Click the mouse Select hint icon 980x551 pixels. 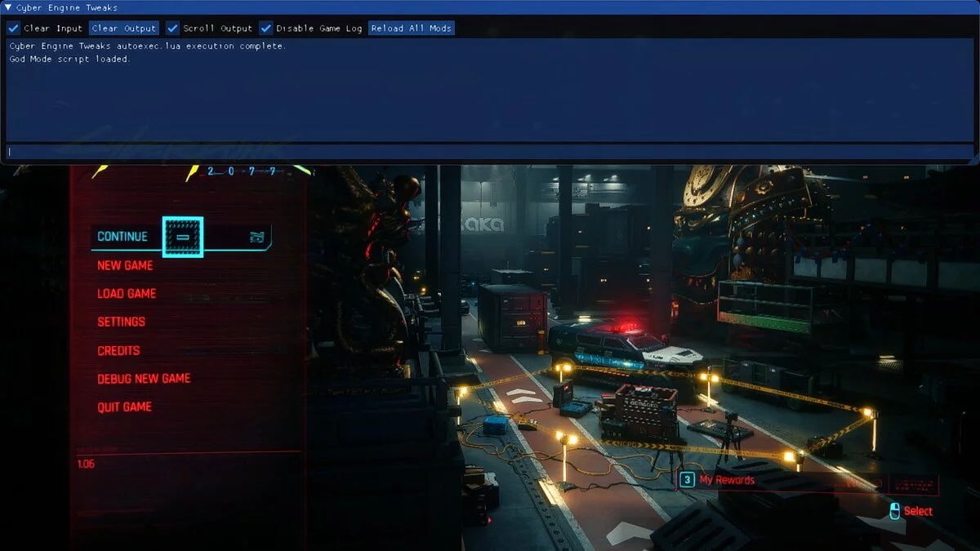tap(894, 511)
